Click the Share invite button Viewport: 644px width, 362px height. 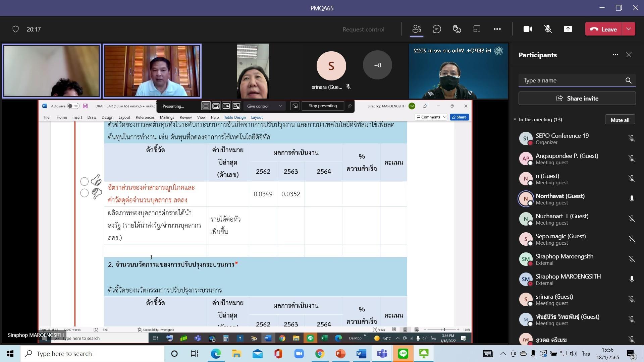(577, 99)
